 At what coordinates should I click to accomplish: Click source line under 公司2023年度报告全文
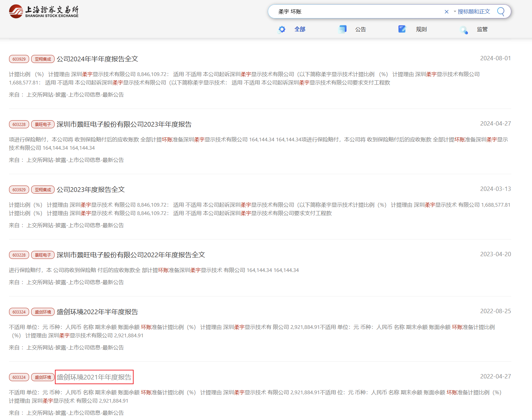pos(66,225)
